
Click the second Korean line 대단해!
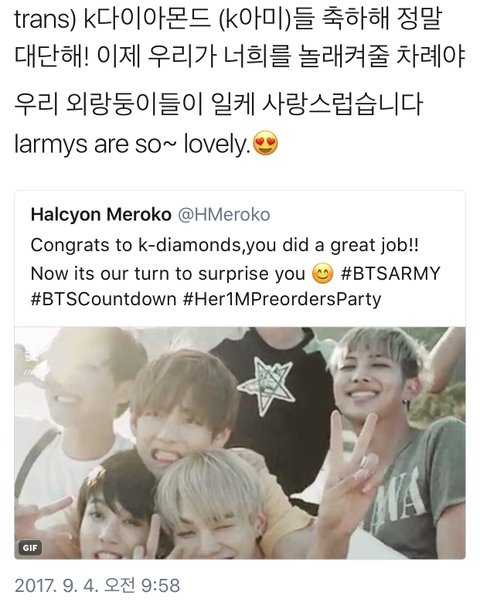tap(240, 56)
